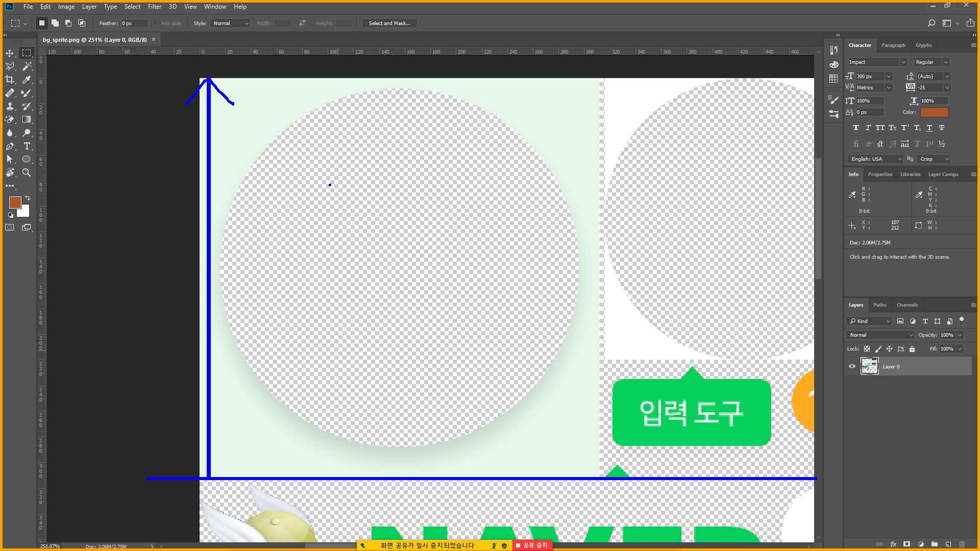Toggle Faux Bold text style

pyautogui.click(x=856, y=128)
